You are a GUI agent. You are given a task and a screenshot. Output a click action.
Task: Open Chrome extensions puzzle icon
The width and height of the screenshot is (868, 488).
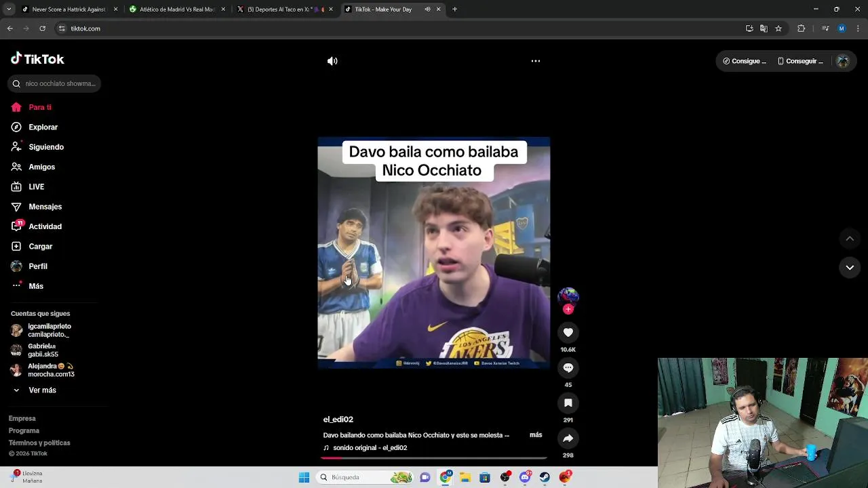[x=801, y=28]
